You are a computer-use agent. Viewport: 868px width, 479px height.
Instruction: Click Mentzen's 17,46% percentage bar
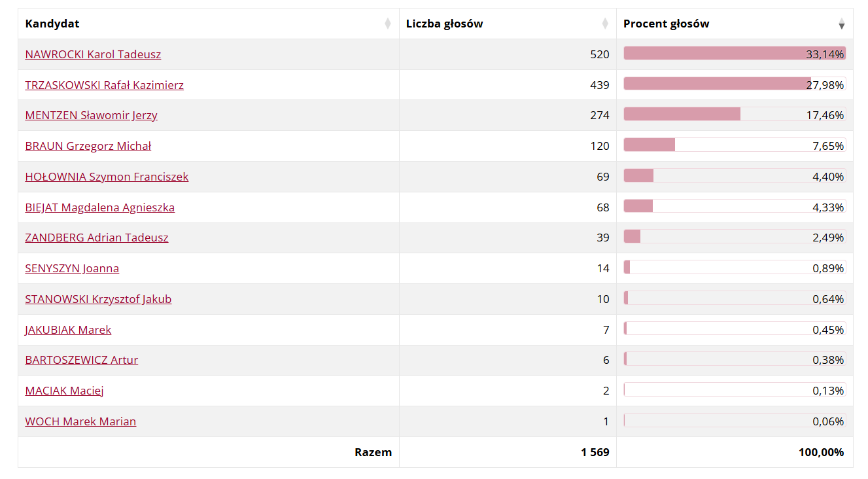[682, 115]
